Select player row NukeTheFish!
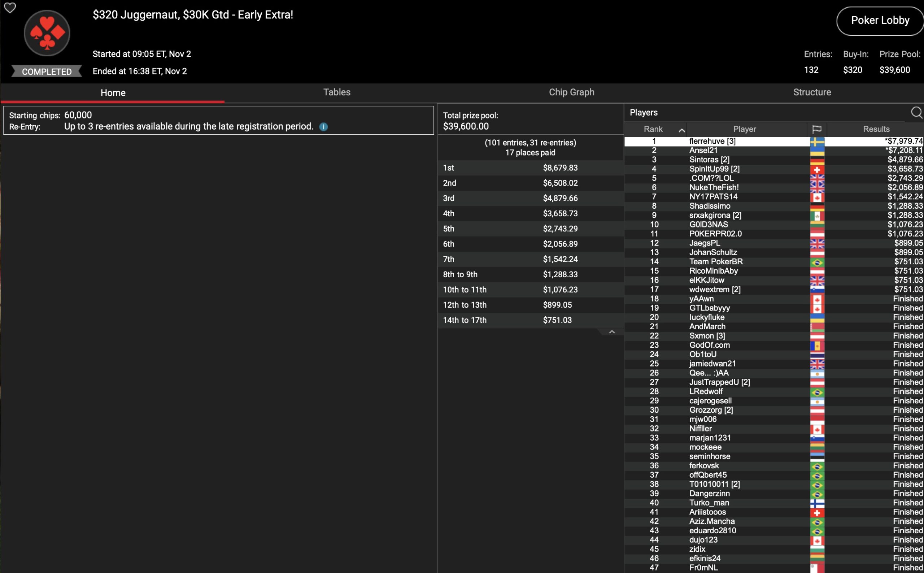This screenshot has height=573, width=924. coord(714,188)
